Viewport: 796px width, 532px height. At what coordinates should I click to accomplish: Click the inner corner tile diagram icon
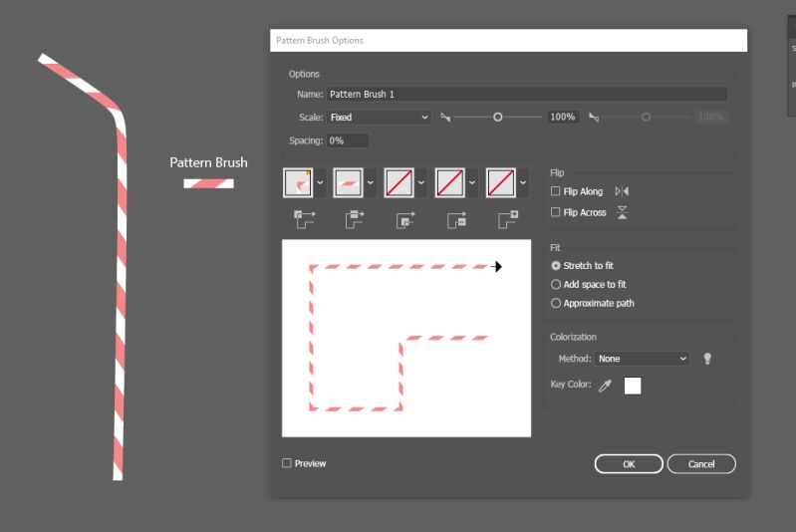[405, 219]
